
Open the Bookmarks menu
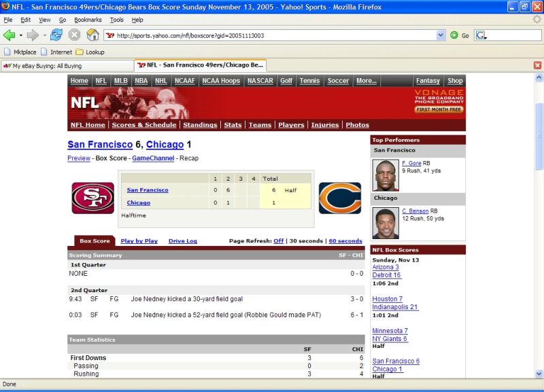(88, 20)
